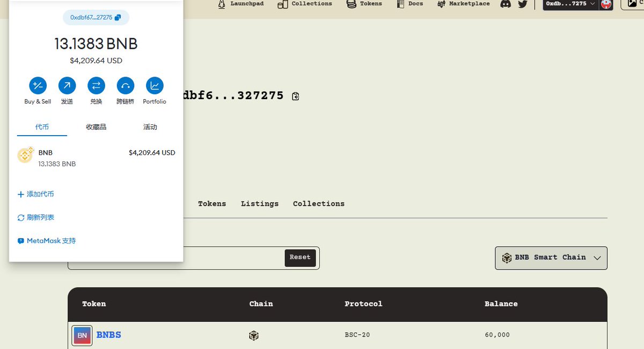Viewport: 644px width, 349px height.
Task: Copy the address dbf6...327275 with copy icon
Action: tap(296, 96)
